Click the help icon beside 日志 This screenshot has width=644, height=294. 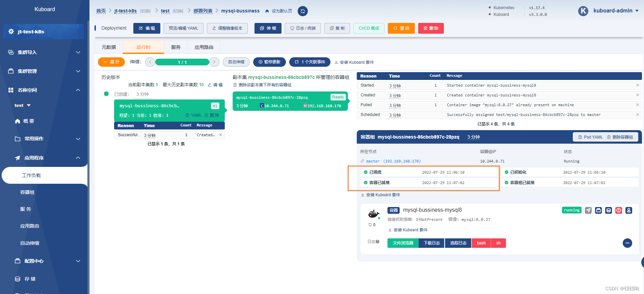pos(377,242)
